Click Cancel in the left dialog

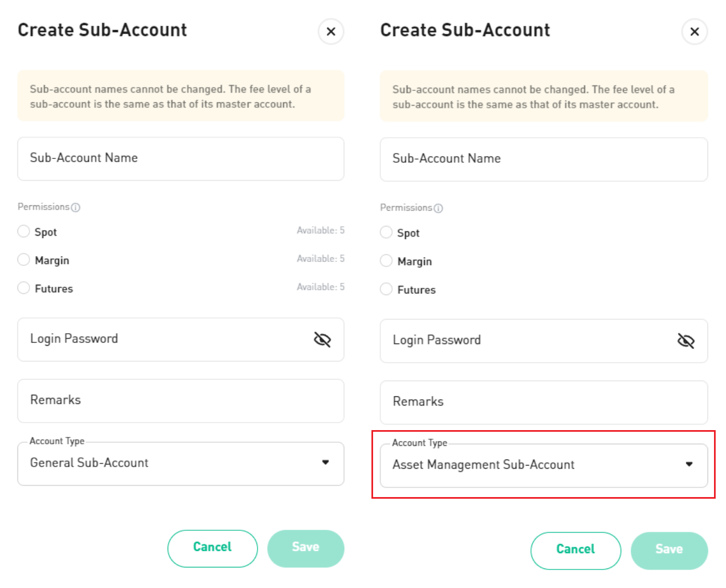(212, 548)
